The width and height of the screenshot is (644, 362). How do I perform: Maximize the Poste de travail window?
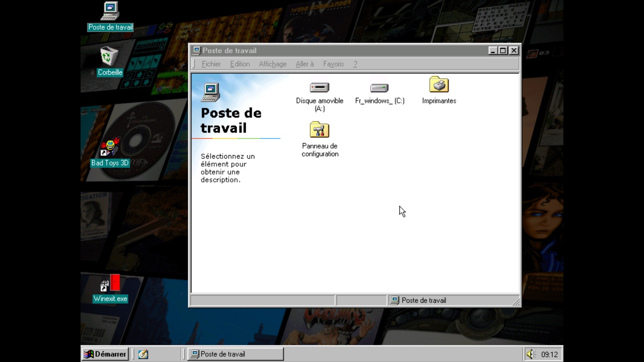click(x=503, y=51)
